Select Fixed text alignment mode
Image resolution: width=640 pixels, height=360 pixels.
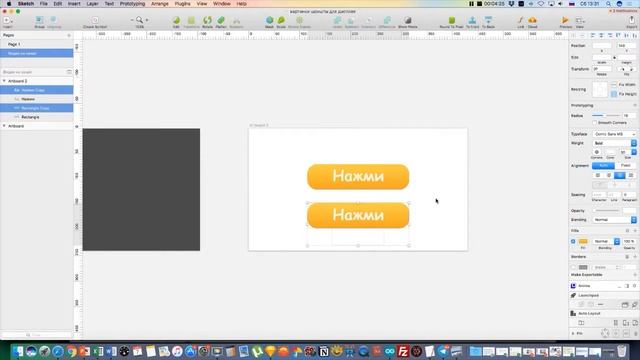(x=625, y=165)
